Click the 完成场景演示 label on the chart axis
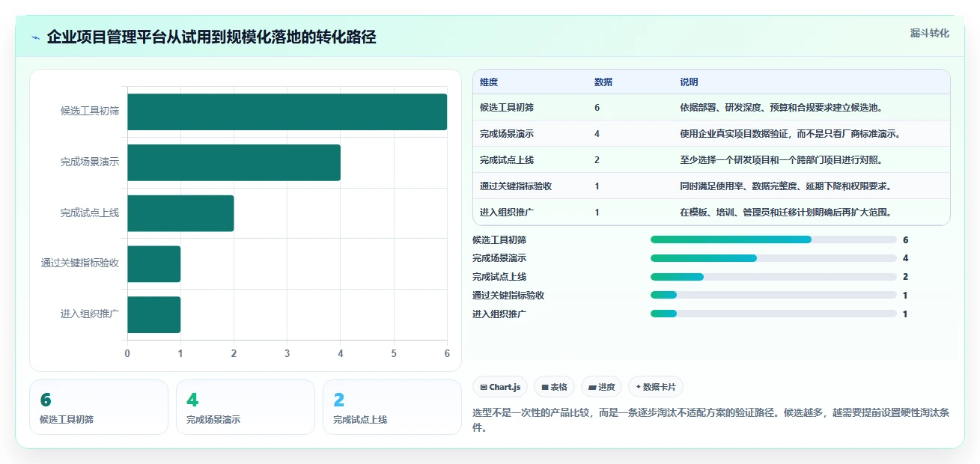 point(90,162)
